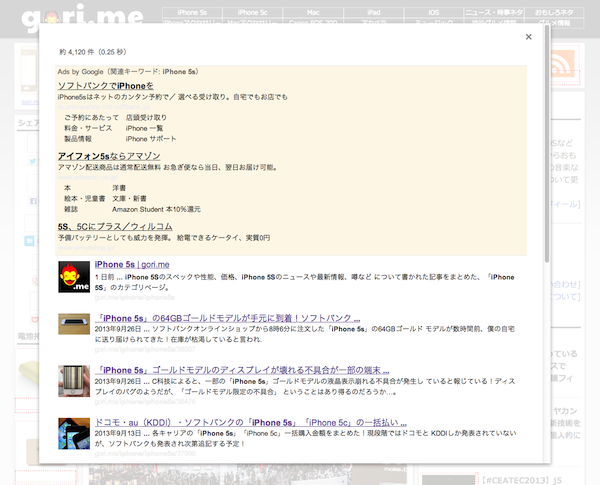Click Amazon Student 本10%還元 sitelink
600x485 pixels.
(157, 209)
